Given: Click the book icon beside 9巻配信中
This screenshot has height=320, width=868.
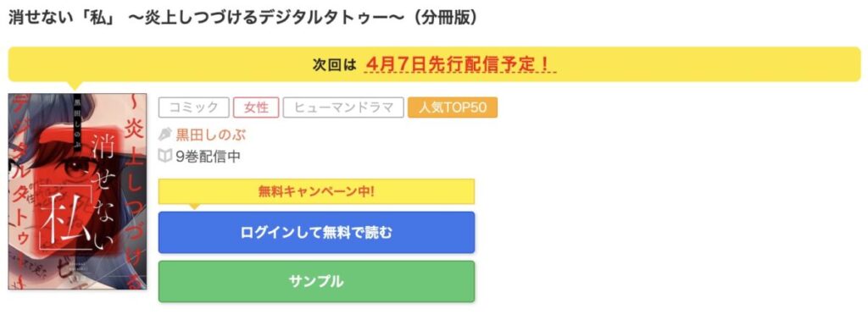Looking at the screenshot, I should click(165, 157).
